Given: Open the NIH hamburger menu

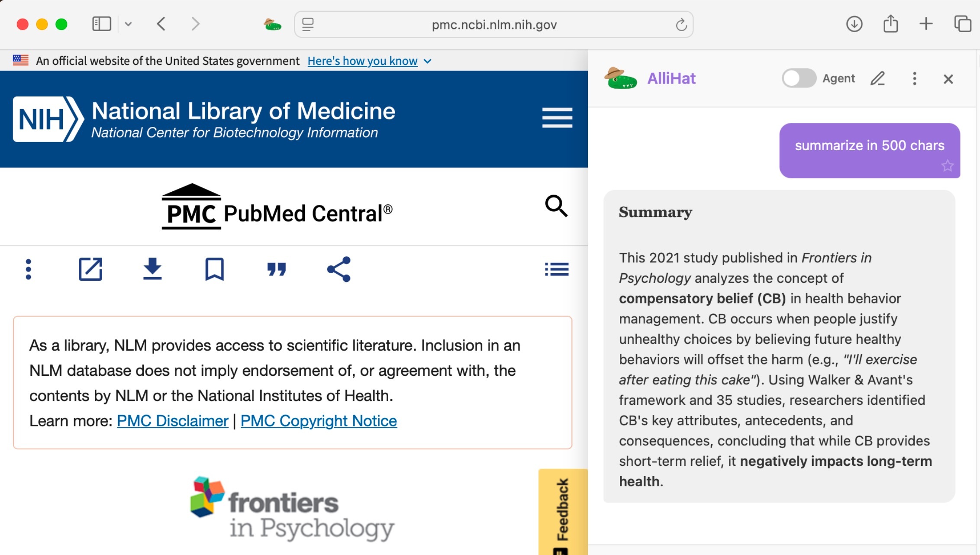Looking at the screenshot, I should [557, 118].
